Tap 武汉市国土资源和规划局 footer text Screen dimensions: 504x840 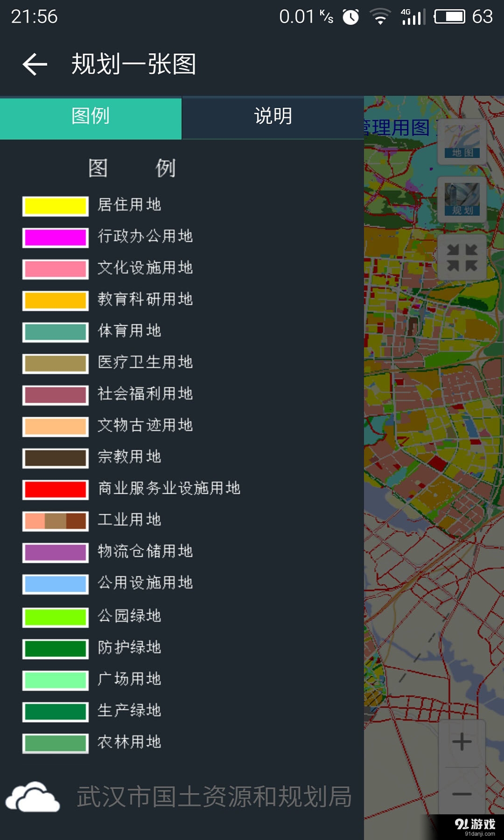pos(214,797)
